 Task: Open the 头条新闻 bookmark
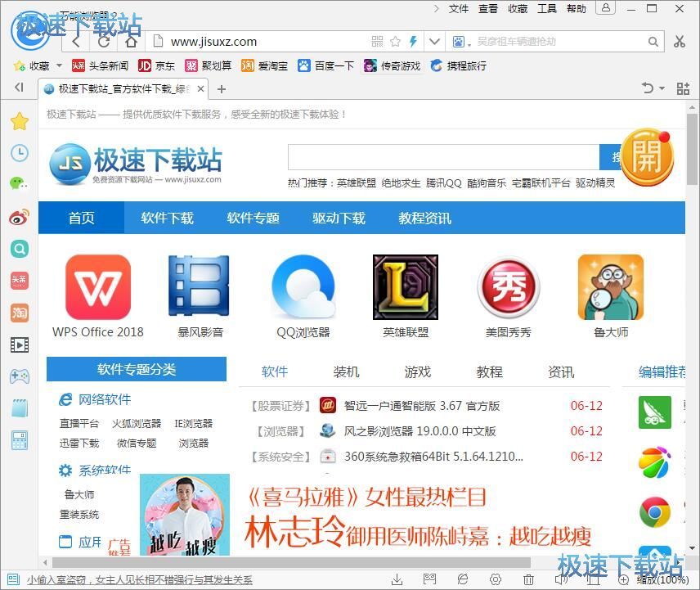(x=100, y=65)
